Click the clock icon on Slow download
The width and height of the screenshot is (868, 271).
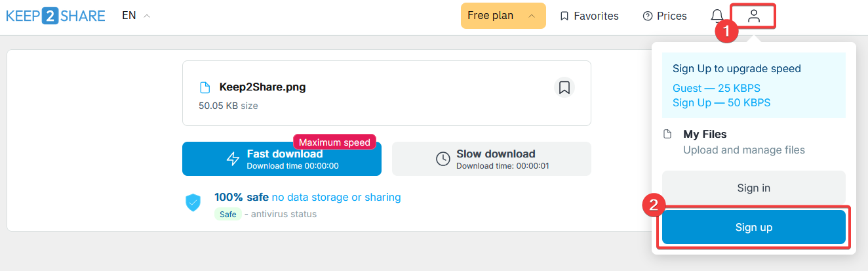[443, 159]
